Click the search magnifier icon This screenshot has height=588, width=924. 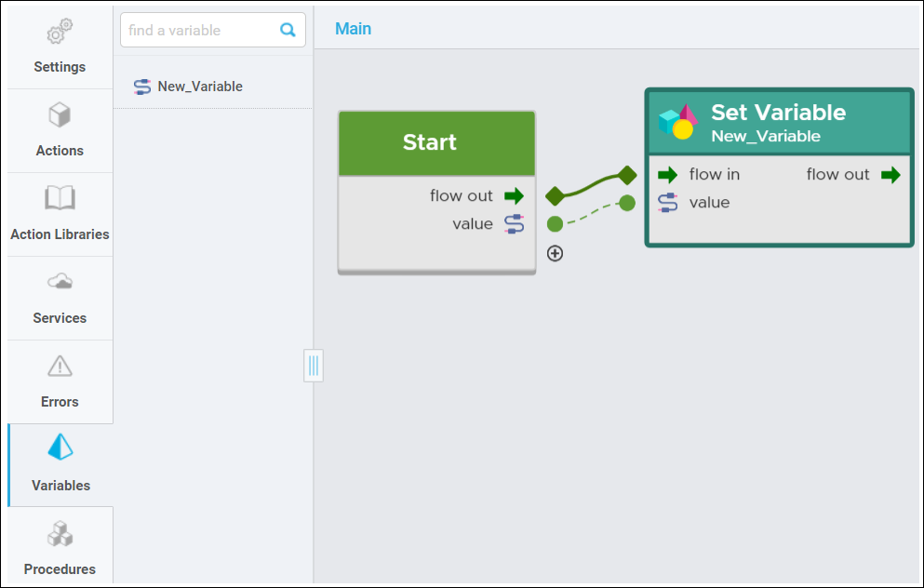[288, 30]
